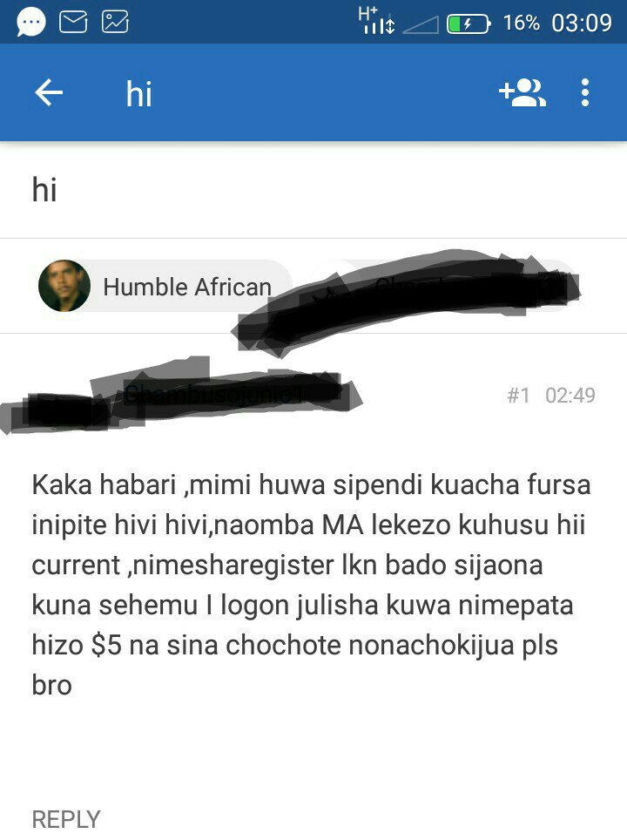Image resolution: width=627 pixels, height=840 pixels.
Task: Tap the 'hi' title in header bar
Action: coord(139,94)
